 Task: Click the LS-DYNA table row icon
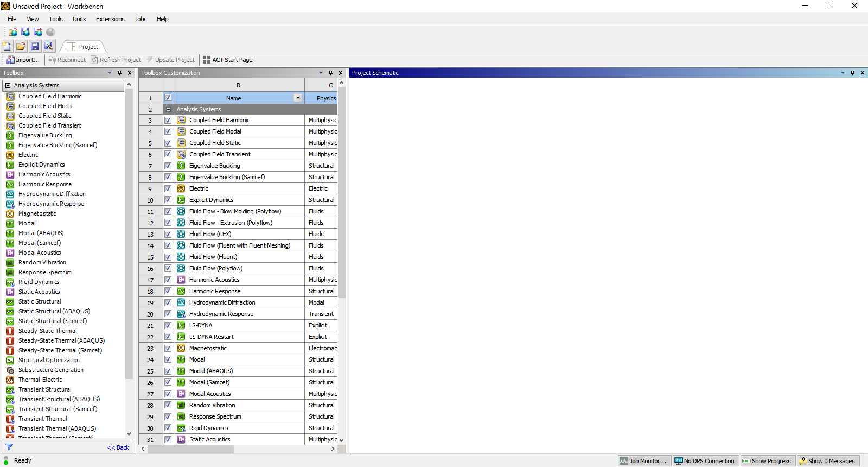(x=181, y=325)
